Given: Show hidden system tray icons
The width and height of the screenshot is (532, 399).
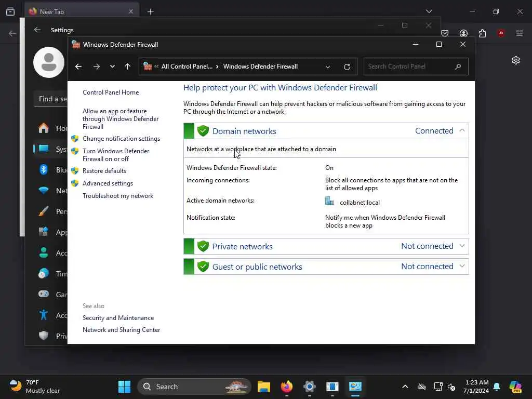Looking at the screenshot, I should pyautogui.click(x=405, y=387).
